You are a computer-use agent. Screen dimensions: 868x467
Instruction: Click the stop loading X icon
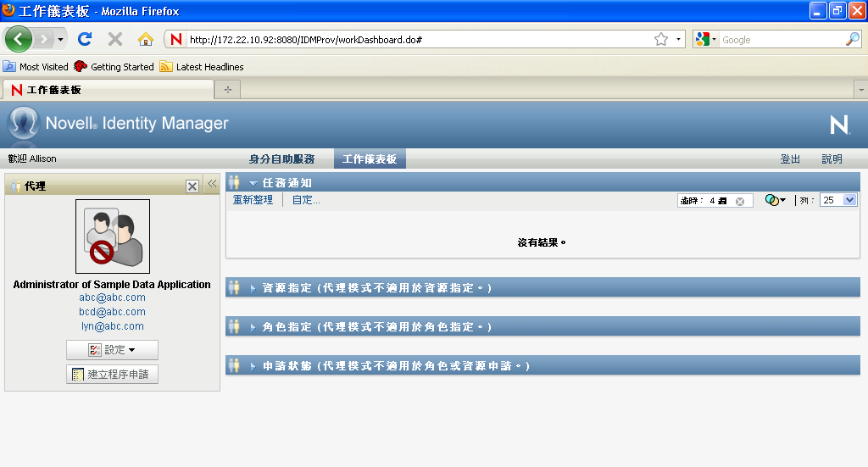click(x=115, y=39)
